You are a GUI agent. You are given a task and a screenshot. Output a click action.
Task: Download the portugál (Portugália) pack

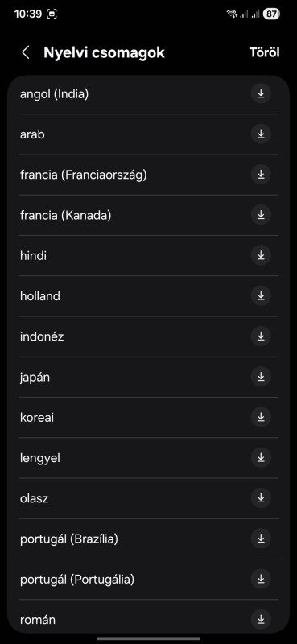tap(261, 579)
